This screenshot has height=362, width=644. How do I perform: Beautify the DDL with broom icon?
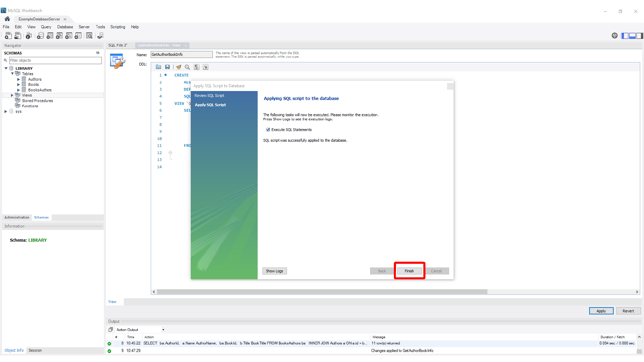(x=178, y=67)
